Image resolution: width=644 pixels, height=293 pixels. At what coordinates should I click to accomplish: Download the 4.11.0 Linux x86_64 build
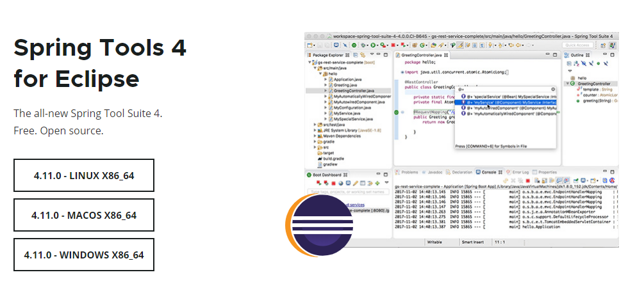[x=84, y=175]
